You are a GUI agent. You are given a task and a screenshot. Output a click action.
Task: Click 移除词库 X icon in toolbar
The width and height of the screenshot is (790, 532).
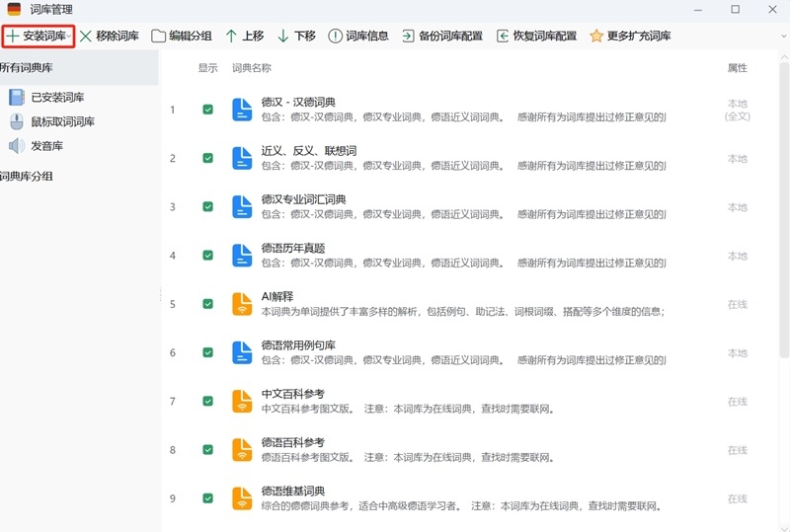pos(86,36)
